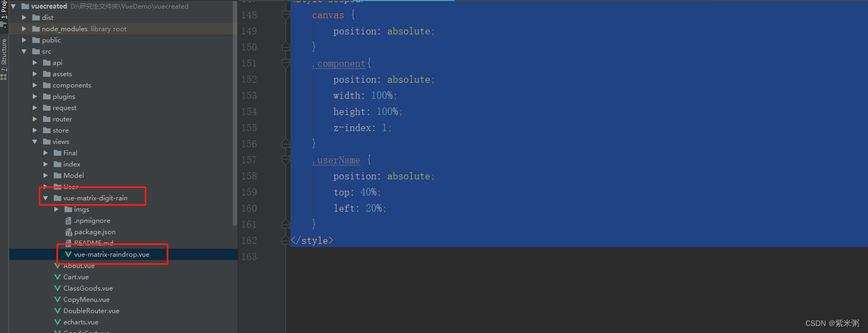
Task: Click the Vue icon of vue-matrix-raindrop.vue
Action: [68, 255]
